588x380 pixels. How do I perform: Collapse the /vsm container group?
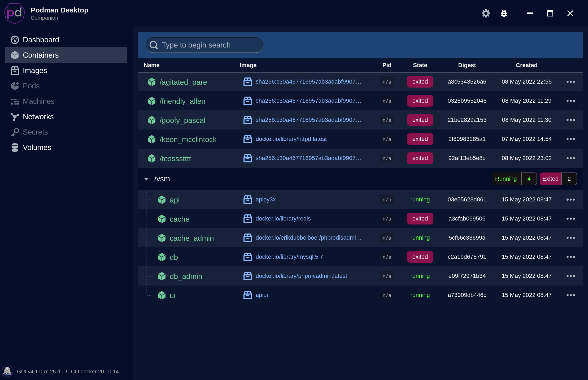coord(146,179)
